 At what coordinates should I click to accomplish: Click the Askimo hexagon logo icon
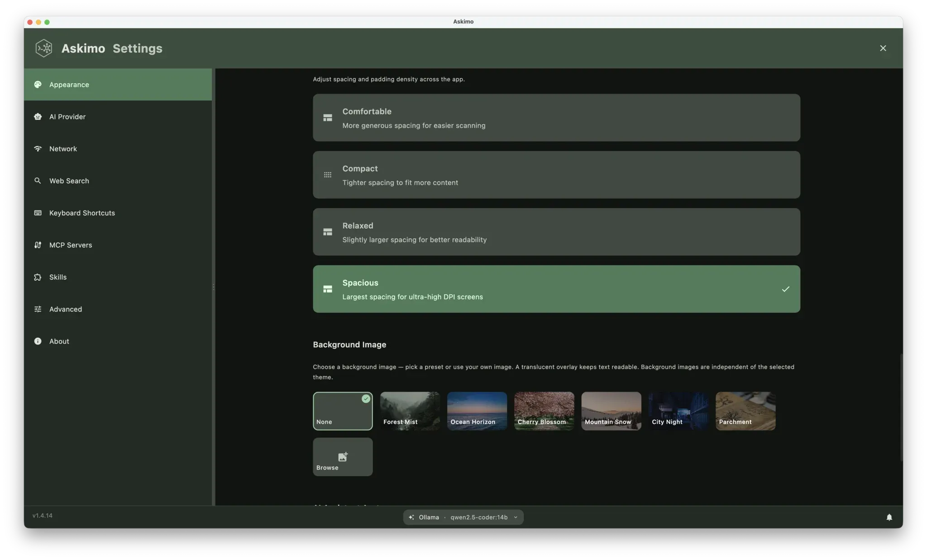coord(44,48)
